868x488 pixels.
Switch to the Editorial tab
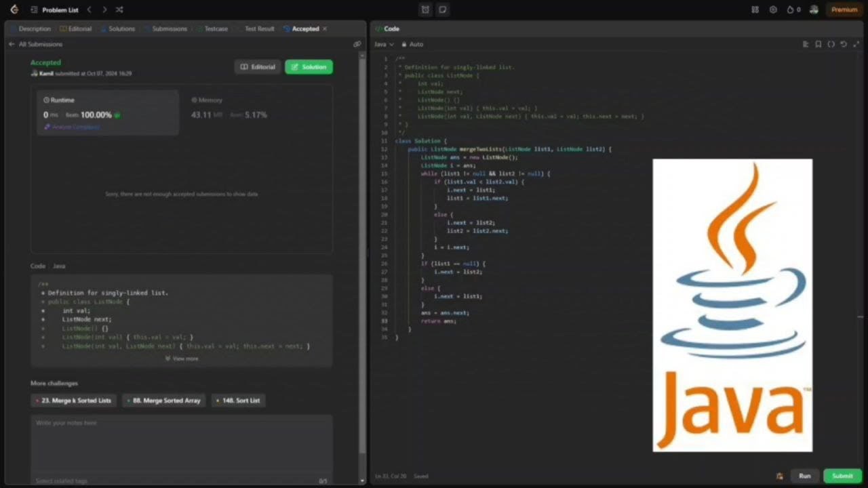75,29
